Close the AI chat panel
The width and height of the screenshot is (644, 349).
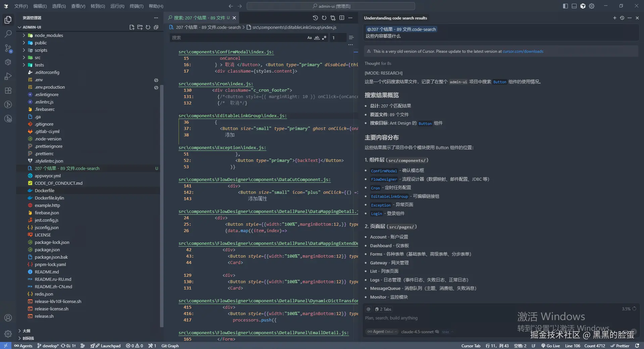pos(637,18)
